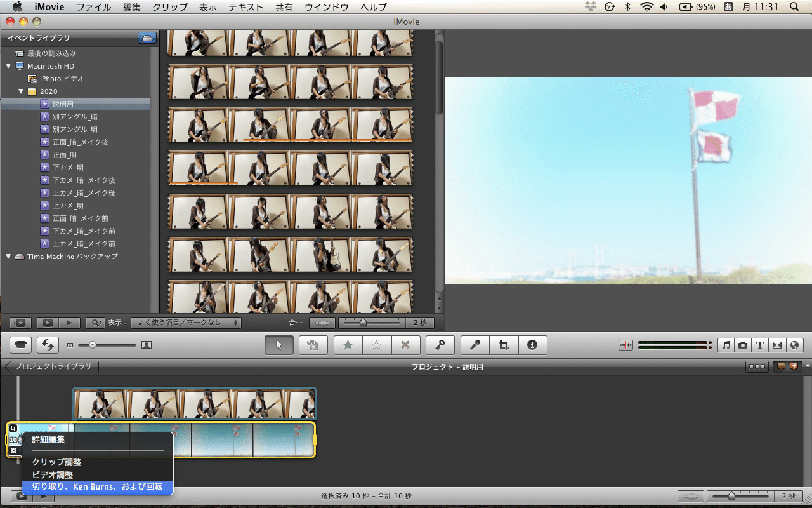Open the テキスト menu

(x=247, y=7)
